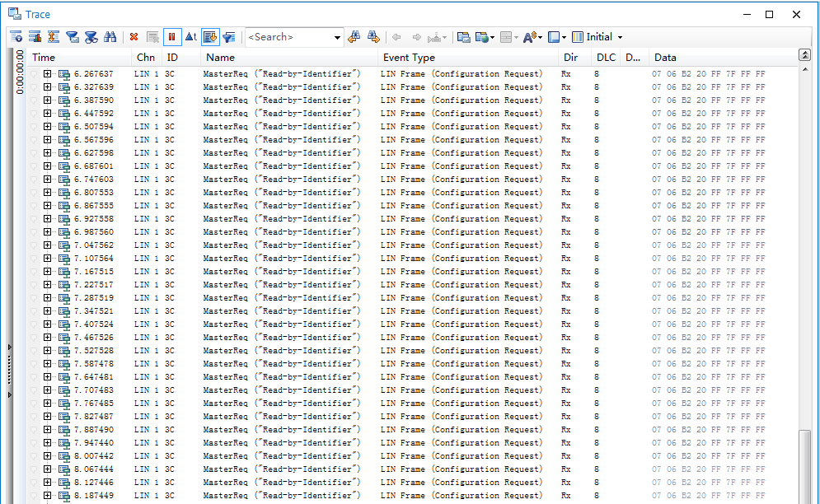Click the upper left-panel splitter arrow

[x=9, y=348]
